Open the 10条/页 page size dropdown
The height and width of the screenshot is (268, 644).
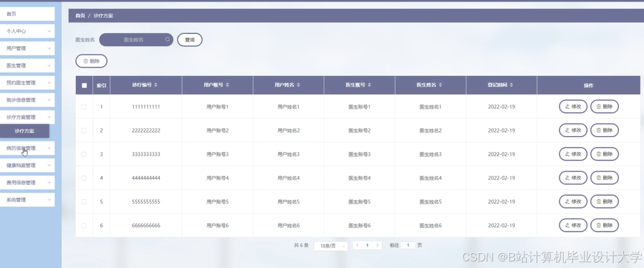tap(330, 246)
